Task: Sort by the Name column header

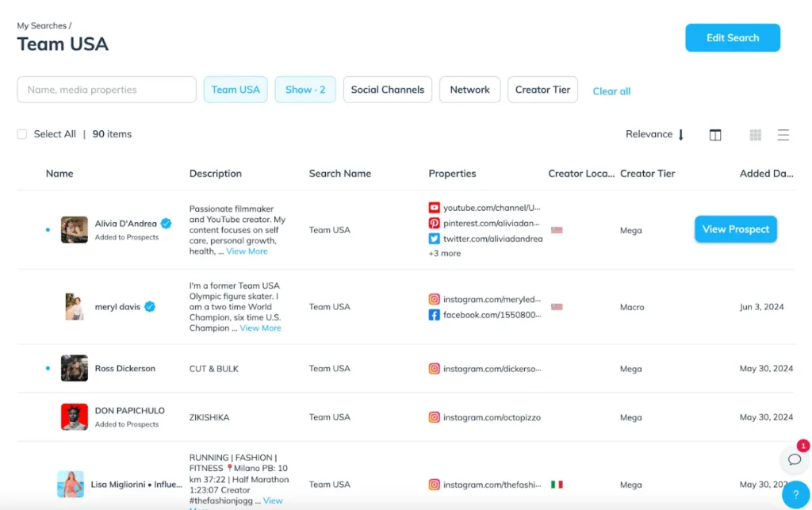Action: tap(59, 173)
